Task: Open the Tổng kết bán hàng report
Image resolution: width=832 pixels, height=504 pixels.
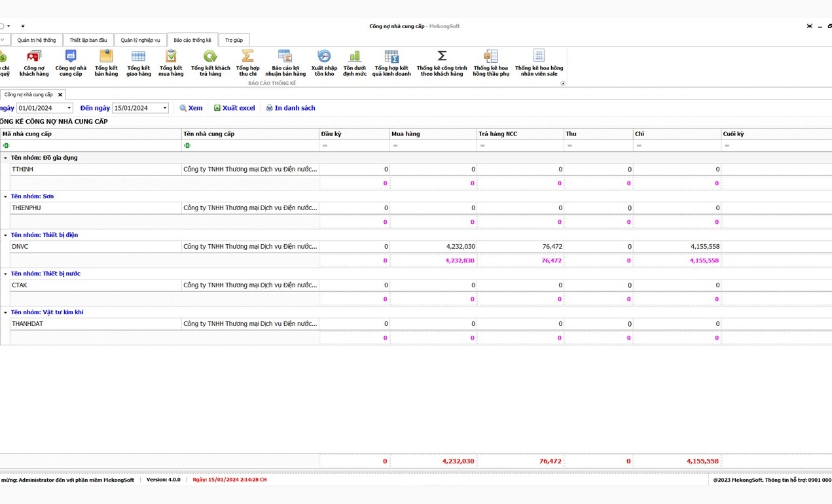Action: coord(106,63)
